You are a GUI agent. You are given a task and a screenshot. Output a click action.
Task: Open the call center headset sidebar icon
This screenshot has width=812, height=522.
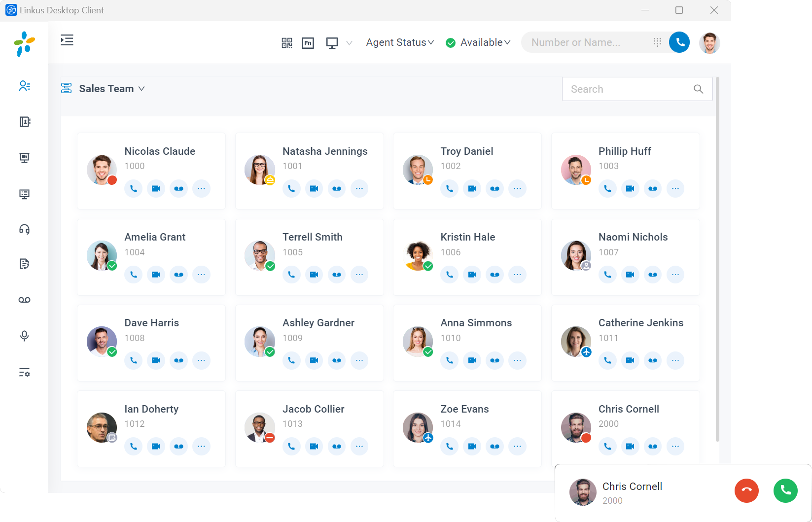point(24,230)
